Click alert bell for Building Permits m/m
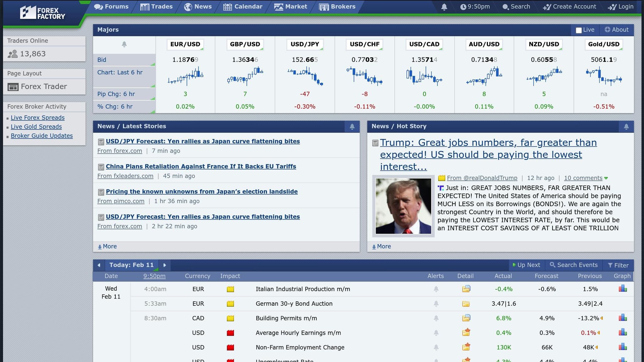This screenshot has width=644, height=362. click(x=436, y=318)
